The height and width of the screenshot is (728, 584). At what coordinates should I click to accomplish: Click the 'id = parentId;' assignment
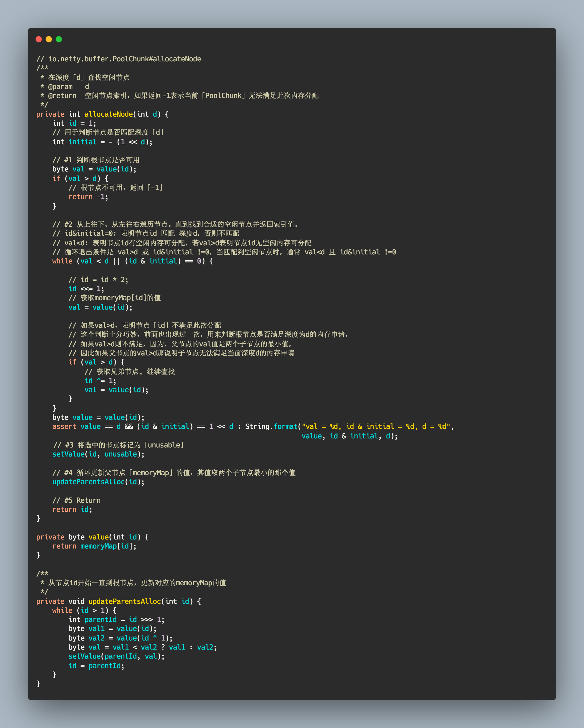[96, 666]
